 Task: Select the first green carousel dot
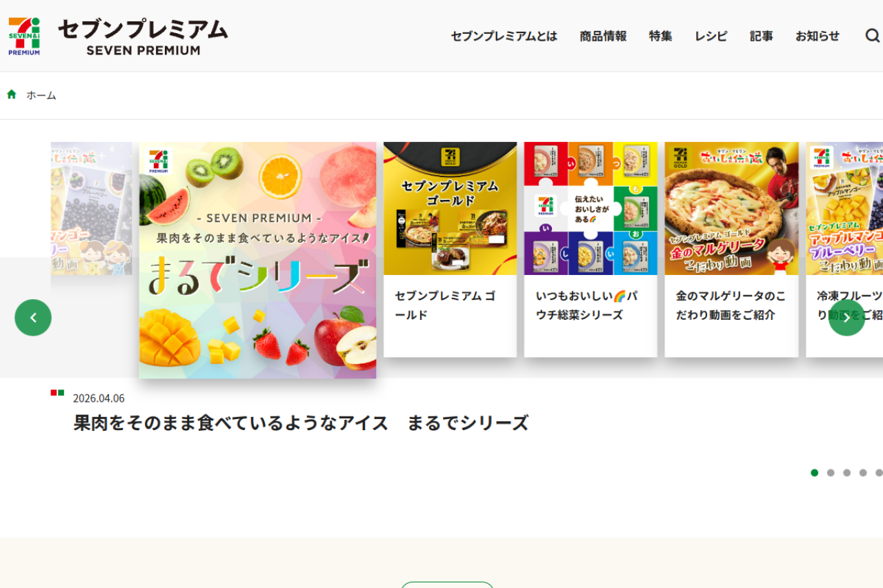pyautogui.click(x=815, y=473)
